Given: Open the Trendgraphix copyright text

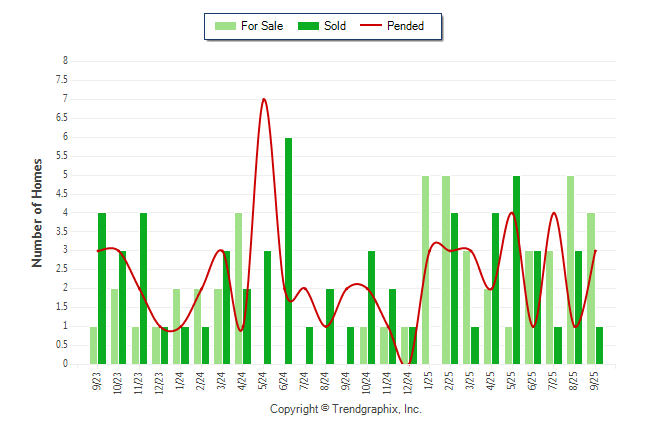Looking at the screenshot, I should tap(345, 409).
